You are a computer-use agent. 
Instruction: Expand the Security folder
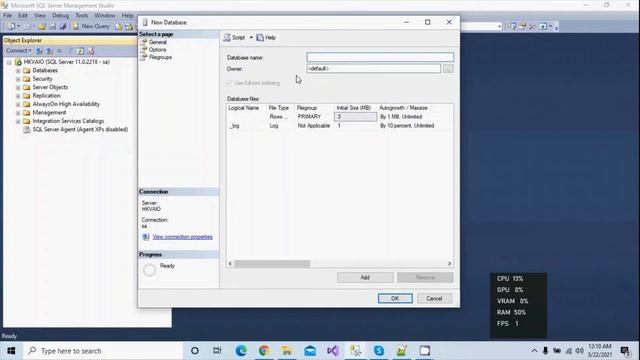pos(18,79)
